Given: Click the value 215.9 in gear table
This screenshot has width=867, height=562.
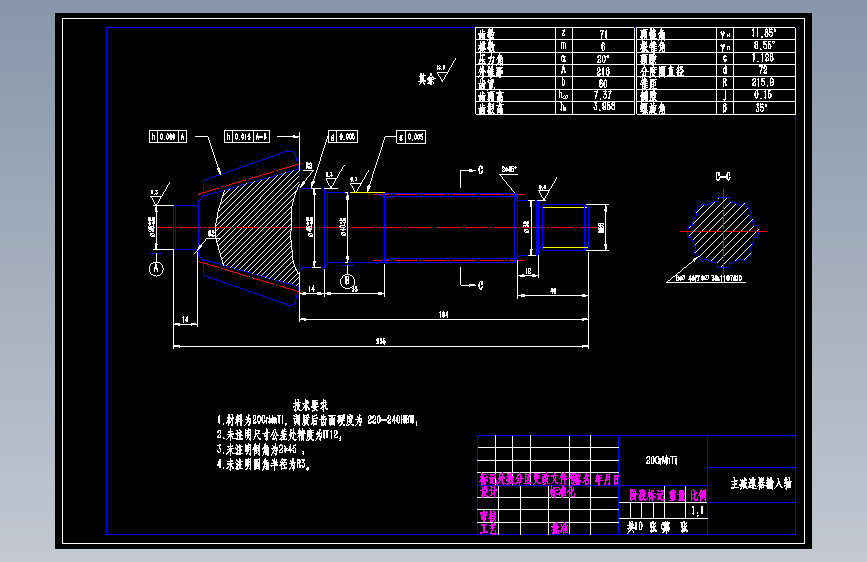Looking at the screenshot, I should coord(764,82).
